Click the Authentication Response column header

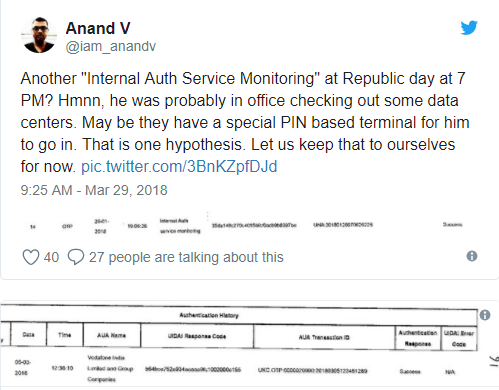[418, 338]
